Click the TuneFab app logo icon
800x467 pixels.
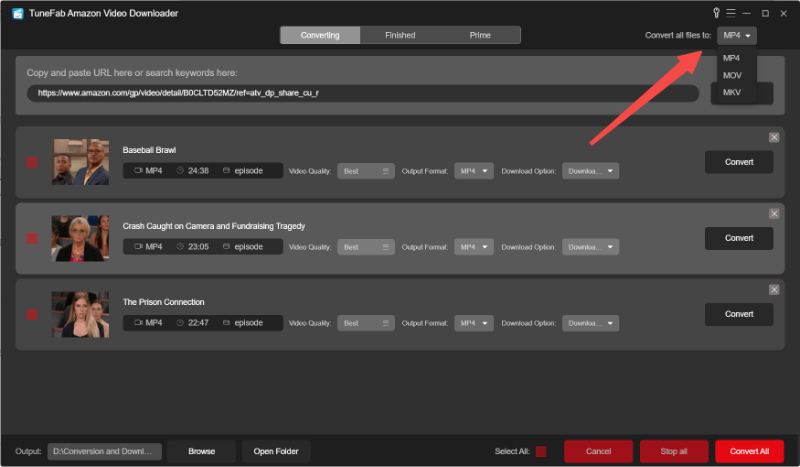18,13
